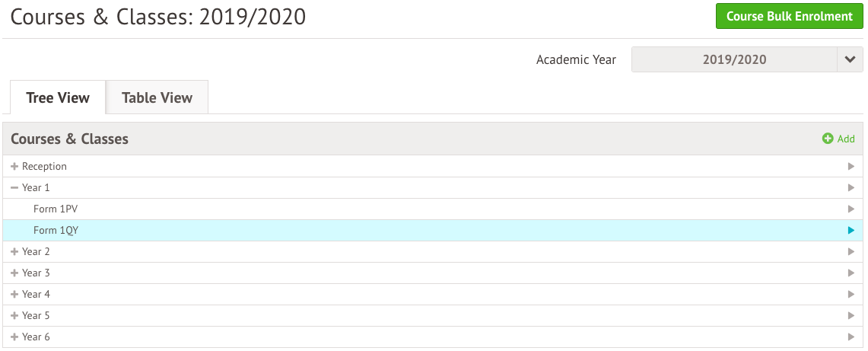Collapse the Year 1 tree node
Viewport: 868px width, 351px height.
(15, 187)
